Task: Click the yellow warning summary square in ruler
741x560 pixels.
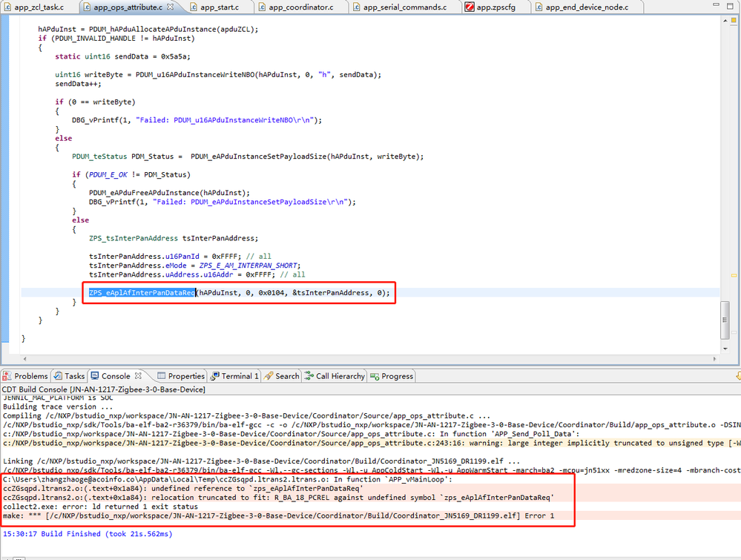Action: click(x=734, y=20)
